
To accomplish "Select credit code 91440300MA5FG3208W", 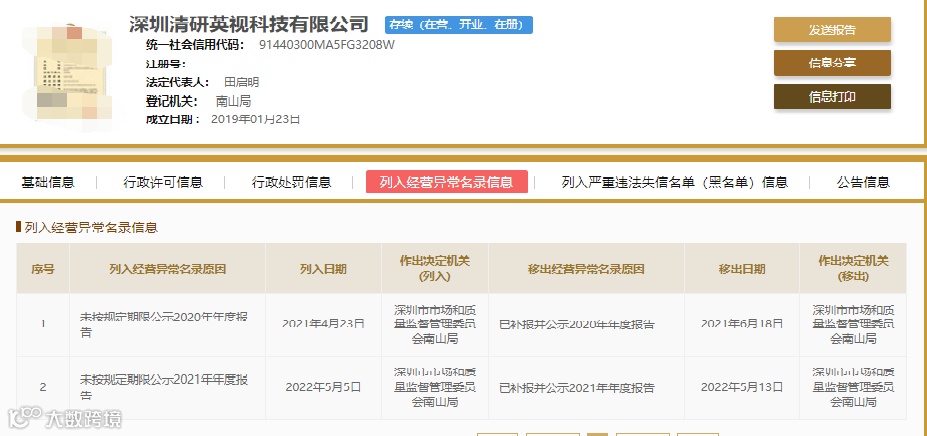I will (x=326, y=45).
